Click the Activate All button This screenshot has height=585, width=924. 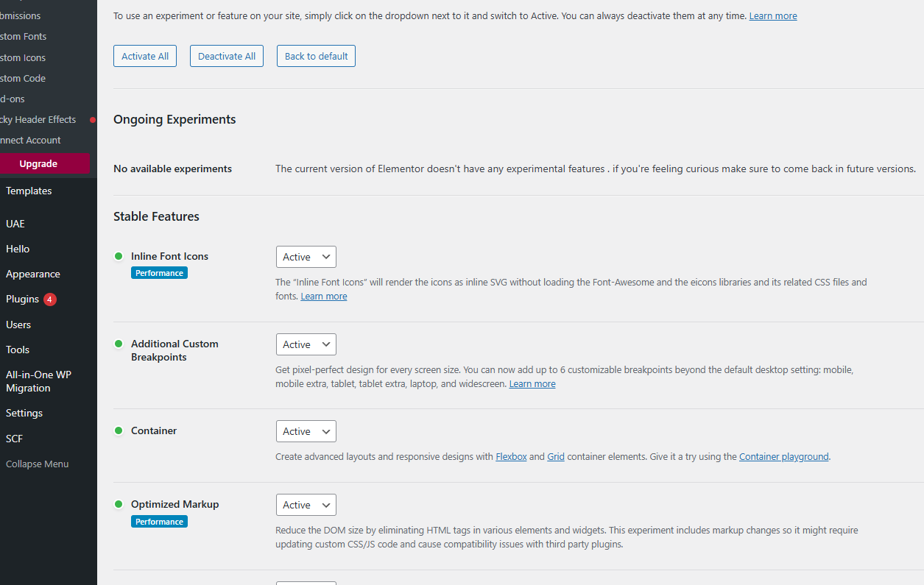pos(145,56)
